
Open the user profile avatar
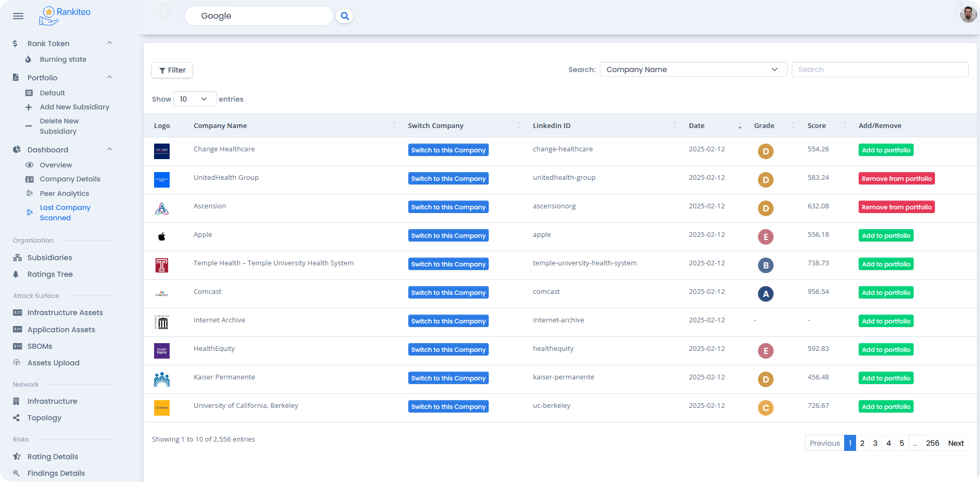coord(968,15)
